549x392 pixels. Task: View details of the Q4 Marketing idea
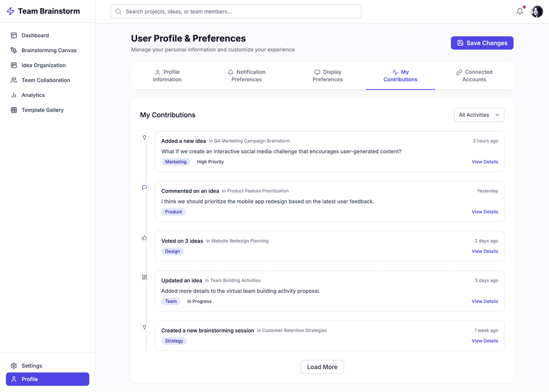pos(484,162)
